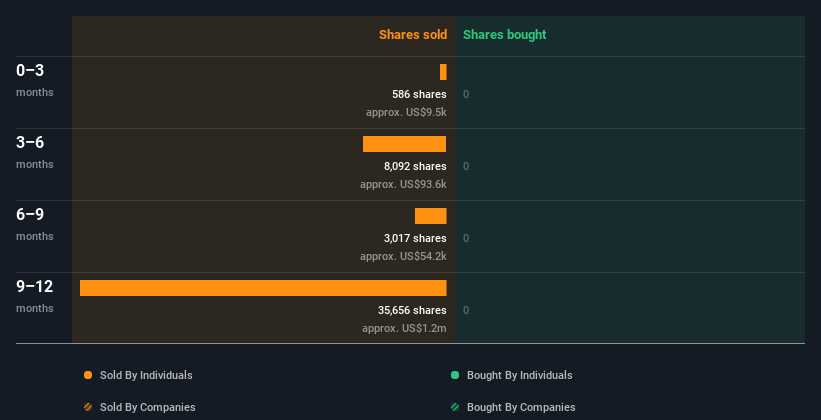Select the 6–9 months row label
821x420 pixels.
[35, 223]
